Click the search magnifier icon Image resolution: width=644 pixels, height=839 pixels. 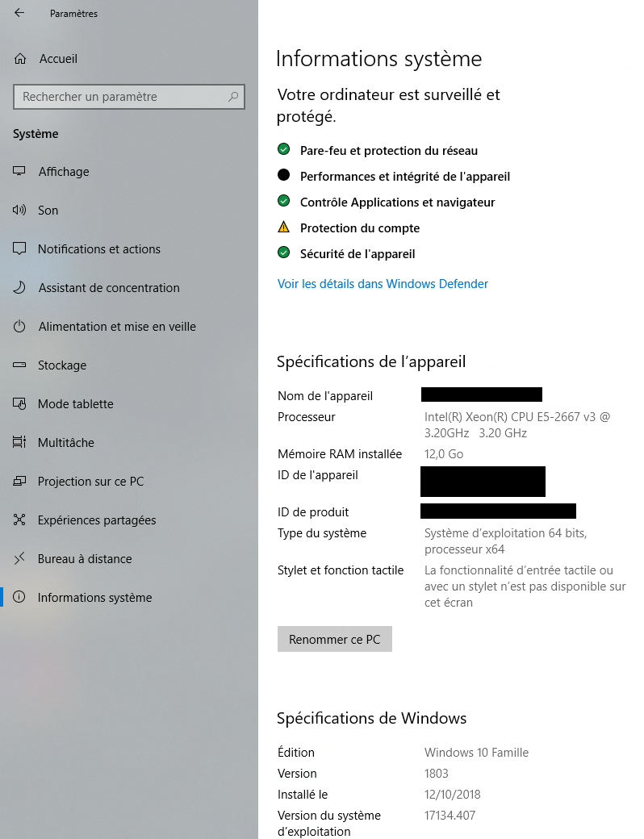click(233, 97)
